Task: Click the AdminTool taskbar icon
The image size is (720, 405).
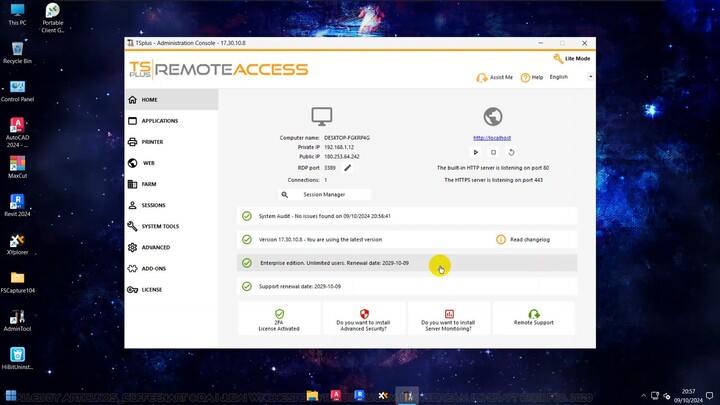Action: pyautogui.click(x=407, y=396)
